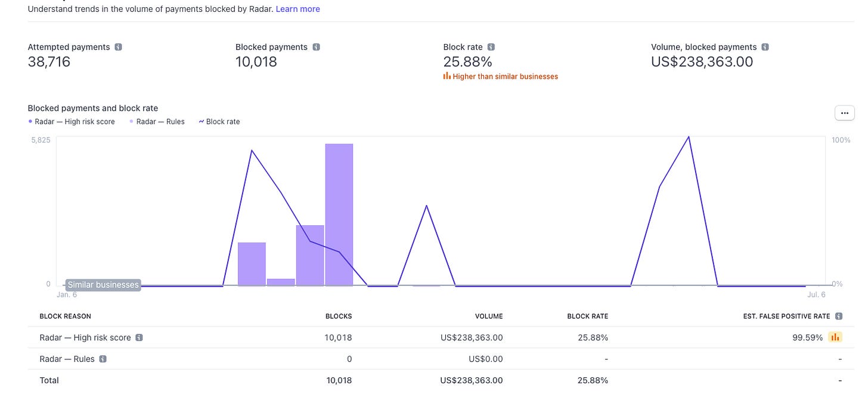868x410 pixels.
Task: Click the Jul. 6 axis label
Action: [816, 294]
